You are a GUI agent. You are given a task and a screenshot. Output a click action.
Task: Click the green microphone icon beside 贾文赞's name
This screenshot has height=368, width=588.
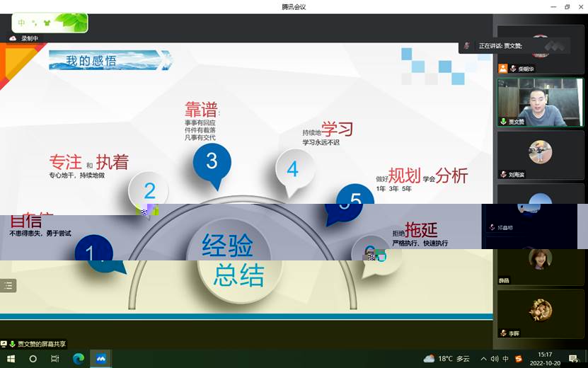[503, 122]
